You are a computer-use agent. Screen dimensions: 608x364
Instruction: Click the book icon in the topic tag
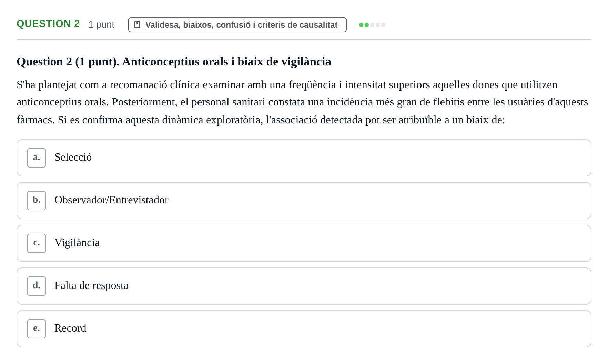pos(137,25)
